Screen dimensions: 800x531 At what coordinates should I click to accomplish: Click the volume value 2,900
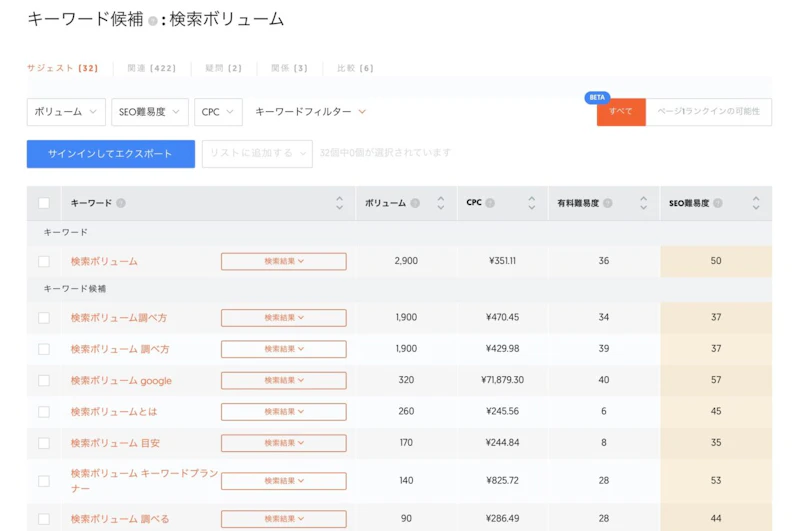406,261
